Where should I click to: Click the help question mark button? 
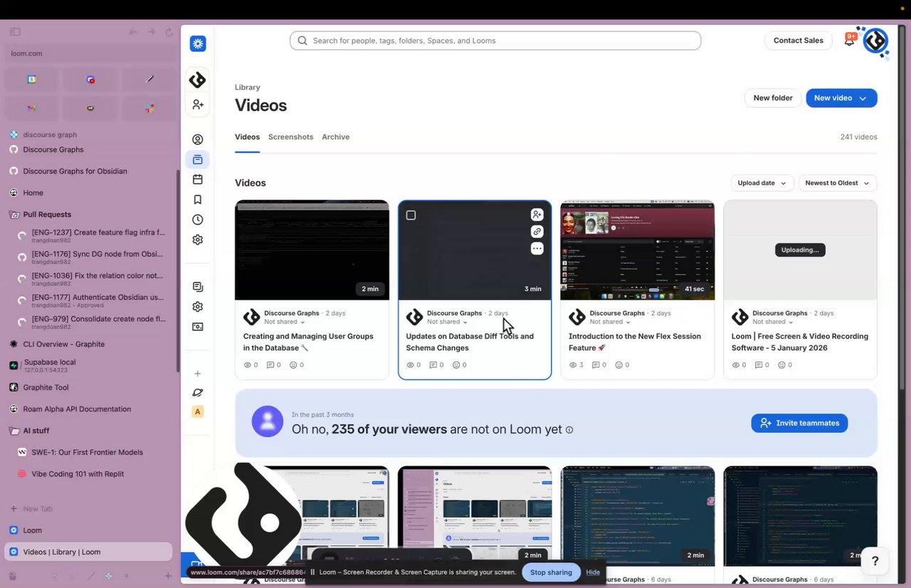pyautogui.click(x=875, y=560)
